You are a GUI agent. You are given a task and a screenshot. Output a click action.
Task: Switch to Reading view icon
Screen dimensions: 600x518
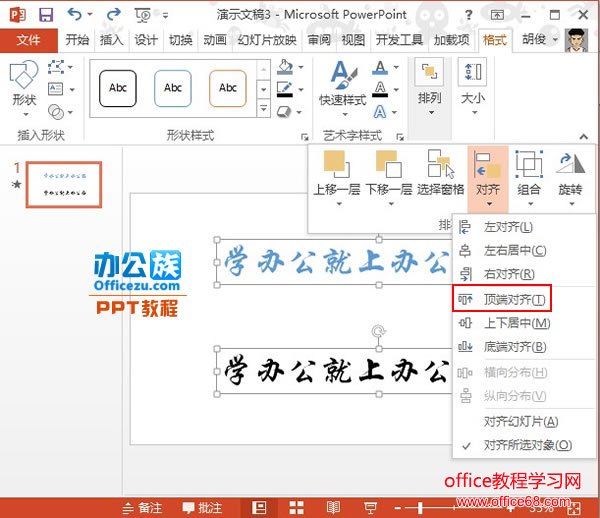click(333, 508)
